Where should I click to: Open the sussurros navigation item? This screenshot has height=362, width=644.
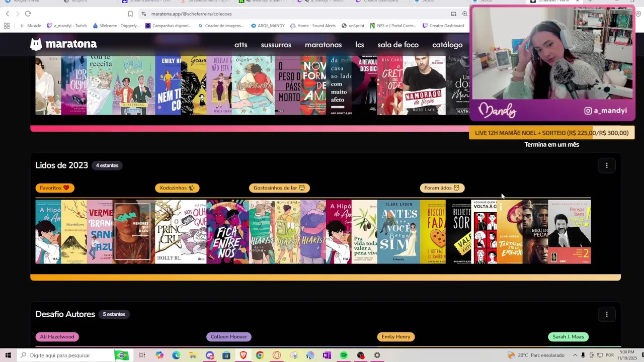276,45
